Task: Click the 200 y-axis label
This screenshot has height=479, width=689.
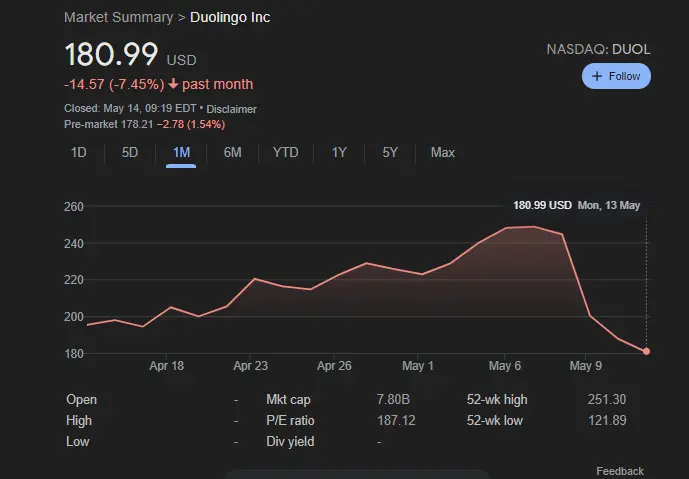Action: point(73,317)
